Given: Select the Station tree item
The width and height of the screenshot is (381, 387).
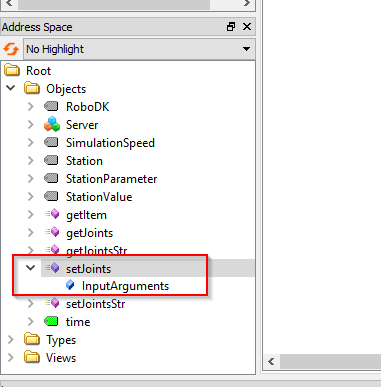Looking at the screenshot, I should coord(84,161).
